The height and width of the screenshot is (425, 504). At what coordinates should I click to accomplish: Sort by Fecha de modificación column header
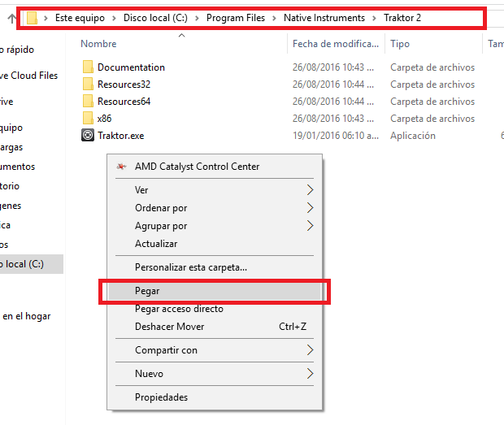click(x=336, y=44)
